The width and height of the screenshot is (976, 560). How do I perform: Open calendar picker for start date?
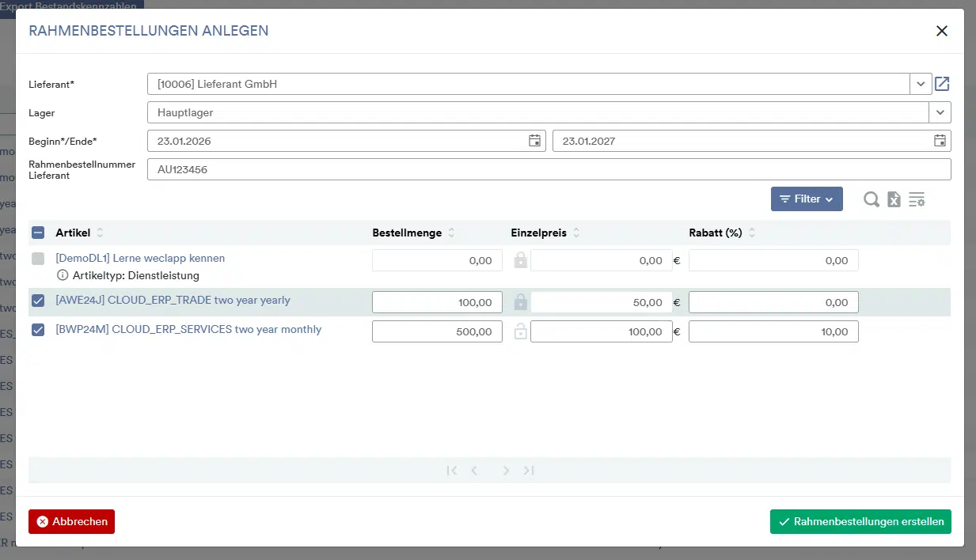tap(535, 141)
